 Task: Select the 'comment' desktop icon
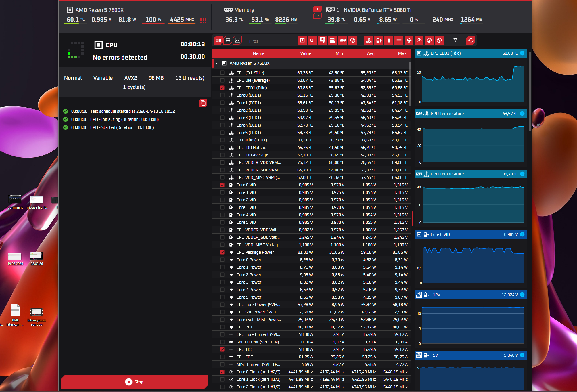[x=15, y=202]
